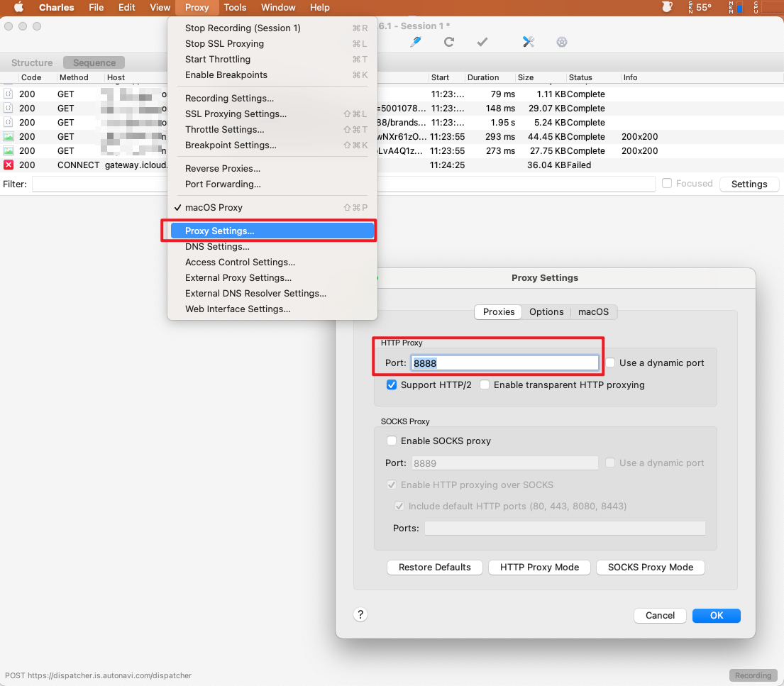This screenshot has height=686, width=784.
Task: Select Stop SSL Proxying menu item
Action: click(x=272, y=43)
